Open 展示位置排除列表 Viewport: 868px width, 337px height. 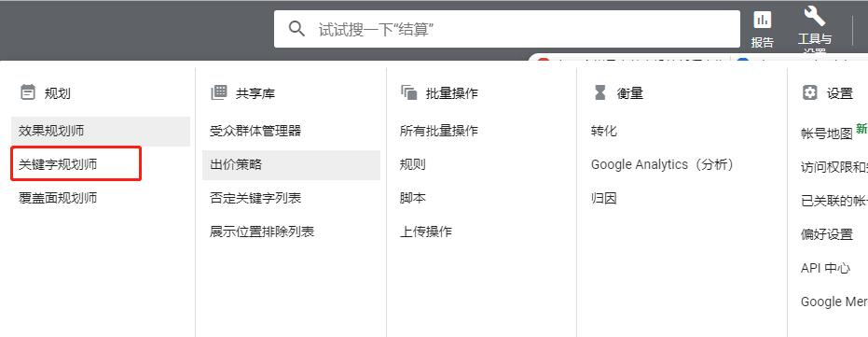click(x=262, y=232)
